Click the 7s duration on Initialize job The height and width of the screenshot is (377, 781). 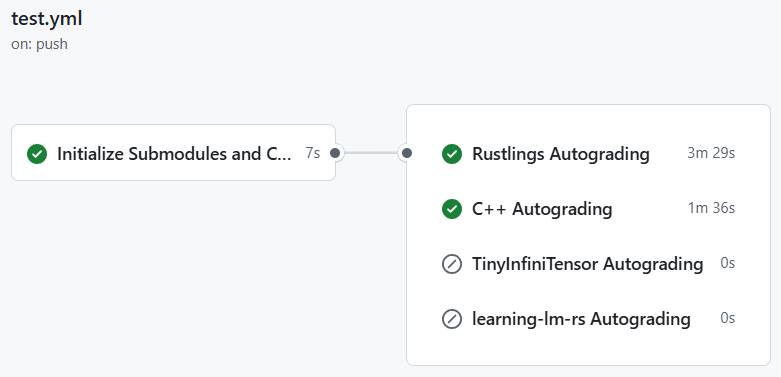click(313, 153)
